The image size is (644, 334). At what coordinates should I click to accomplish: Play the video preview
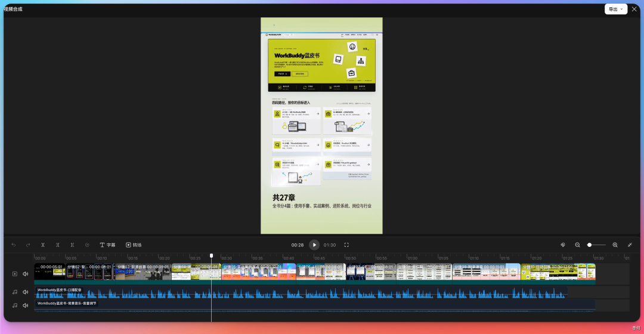(x=314, y=245)
